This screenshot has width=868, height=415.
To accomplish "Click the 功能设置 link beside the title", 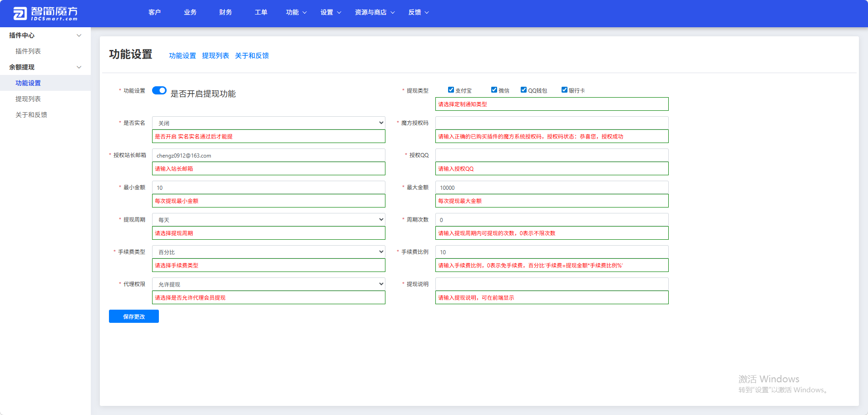I will (182, 55).
